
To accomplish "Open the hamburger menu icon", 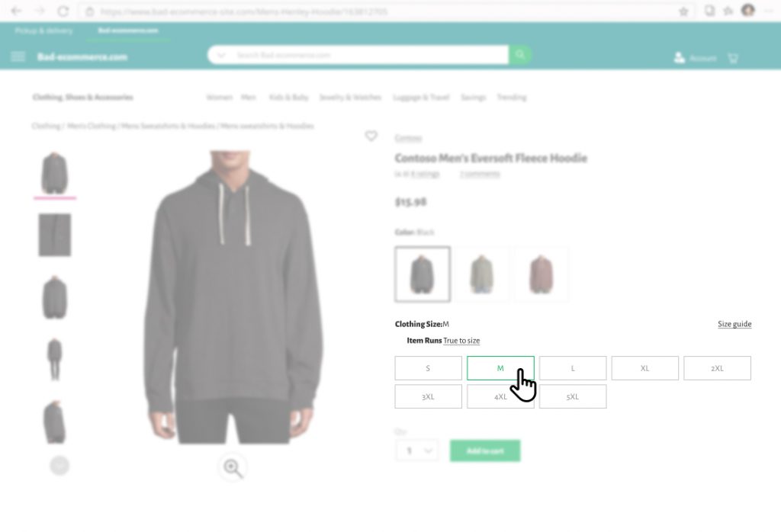I will click(18, 56).
